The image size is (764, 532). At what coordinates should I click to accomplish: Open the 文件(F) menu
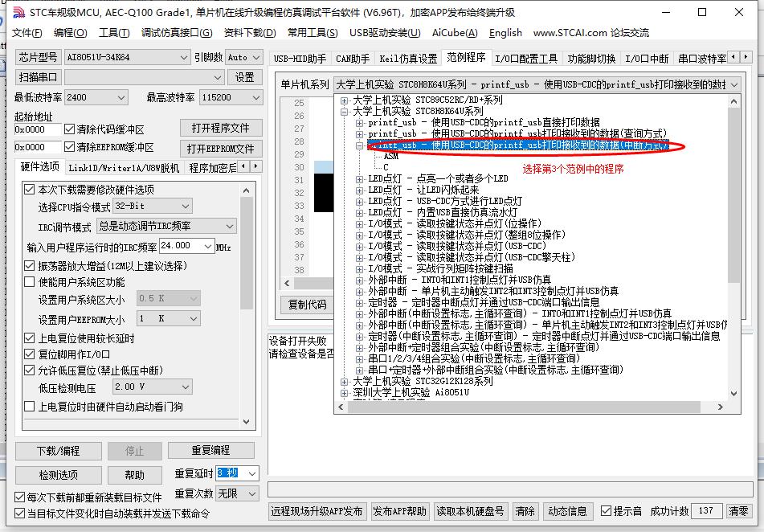click(27, 33)
